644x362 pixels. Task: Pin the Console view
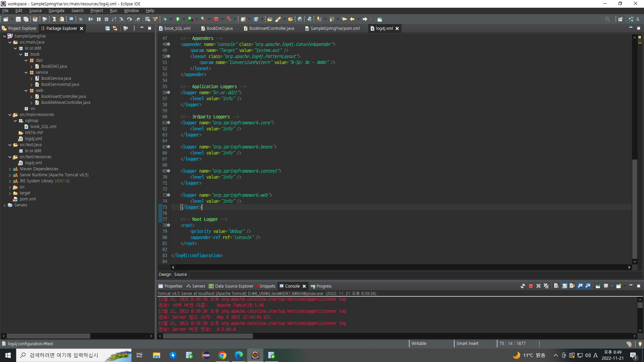(x=598, y=286)
